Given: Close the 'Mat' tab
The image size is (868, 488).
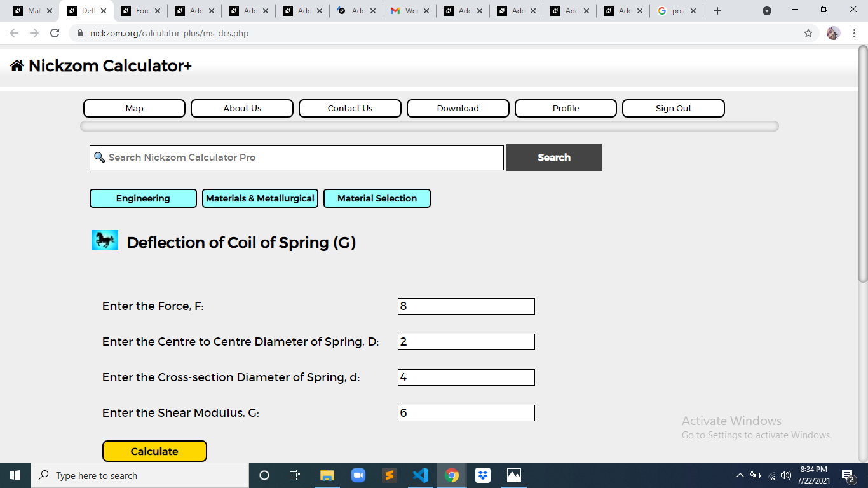Looking at the screenshot, I should 50,11.
